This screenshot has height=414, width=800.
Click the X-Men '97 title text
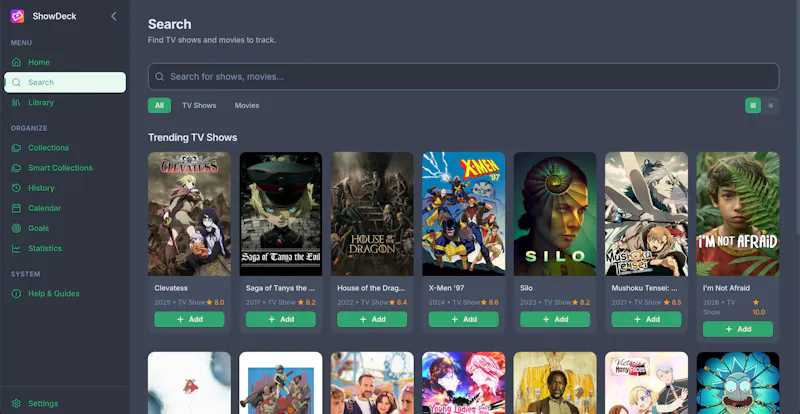click(x=446, y=288)
